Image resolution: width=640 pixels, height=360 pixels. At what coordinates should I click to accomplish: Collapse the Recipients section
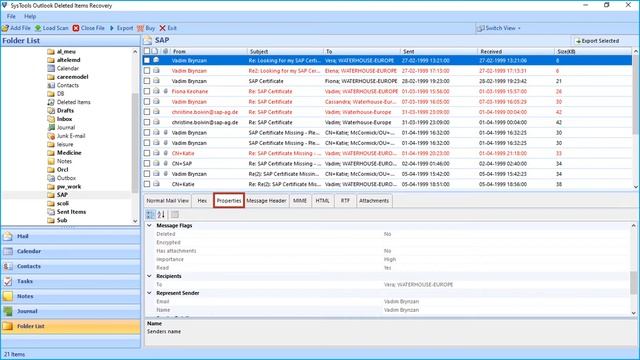tap(149, 276)
